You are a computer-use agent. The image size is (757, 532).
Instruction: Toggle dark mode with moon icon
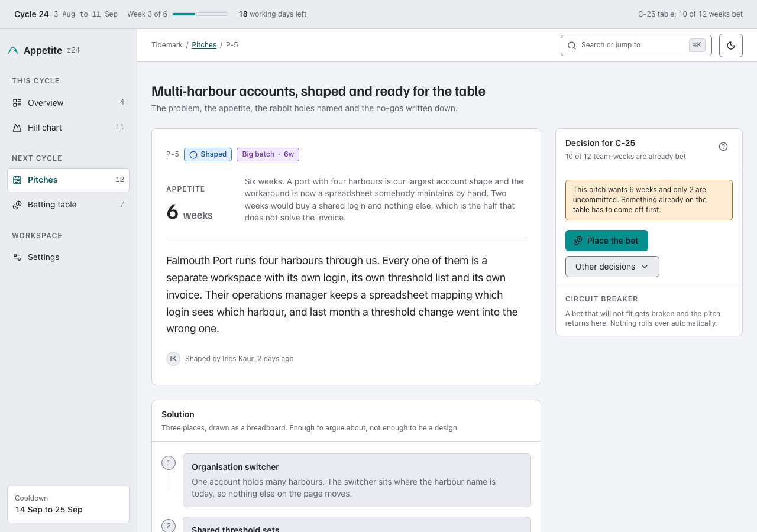coord(731,46)
